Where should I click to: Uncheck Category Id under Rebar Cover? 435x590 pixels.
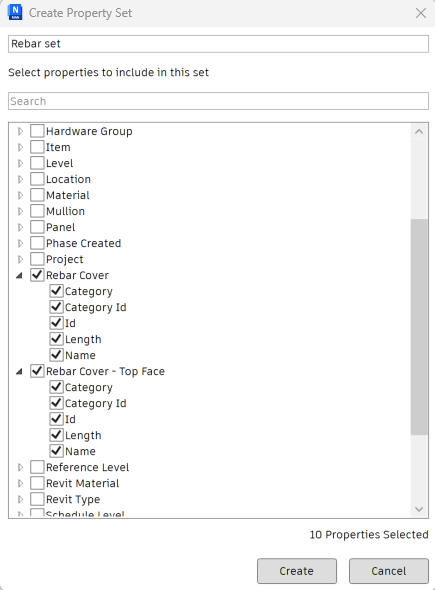56,307
